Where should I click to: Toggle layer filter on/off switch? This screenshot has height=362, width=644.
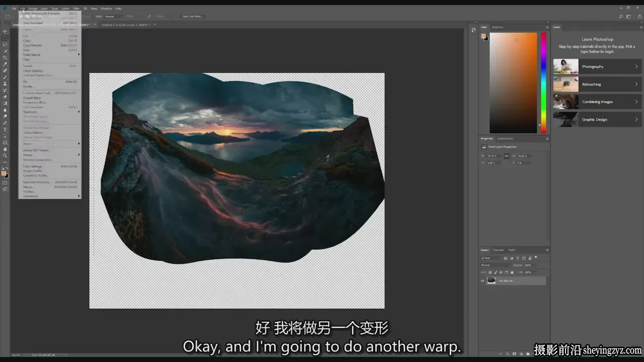click(536, 257)
